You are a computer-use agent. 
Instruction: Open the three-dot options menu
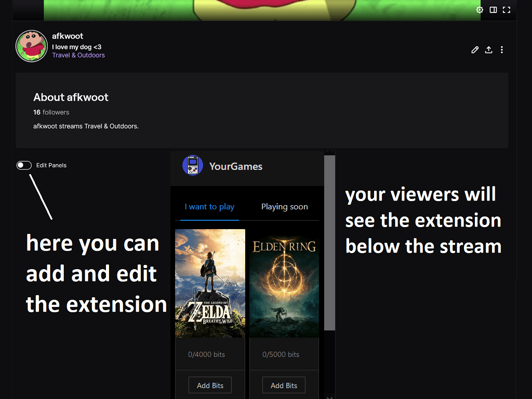pos(502,49)
